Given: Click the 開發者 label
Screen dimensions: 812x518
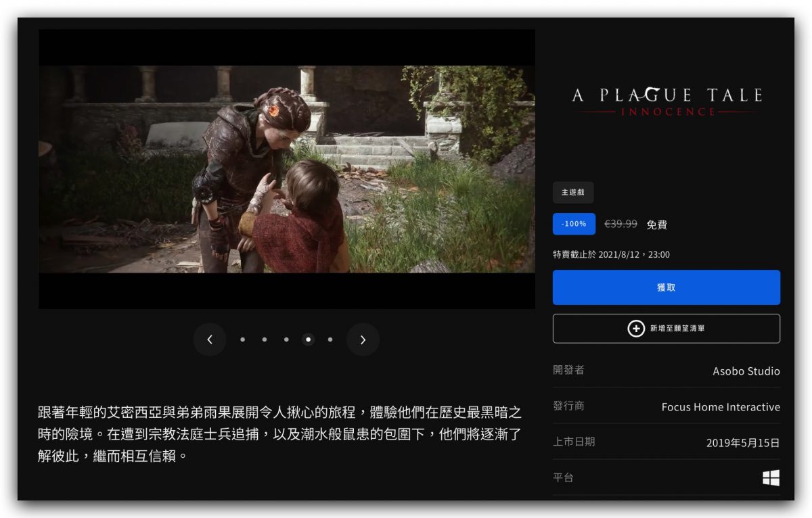Looking at the screenshot, I should click(x=568, y=370).
